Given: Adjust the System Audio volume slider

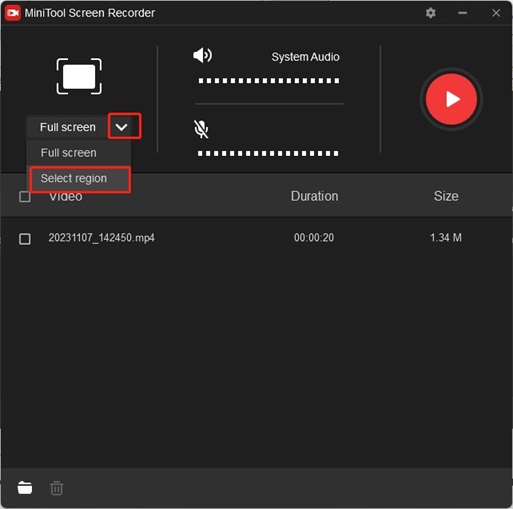Looking at the screenshot, I should tap(269, 81).
